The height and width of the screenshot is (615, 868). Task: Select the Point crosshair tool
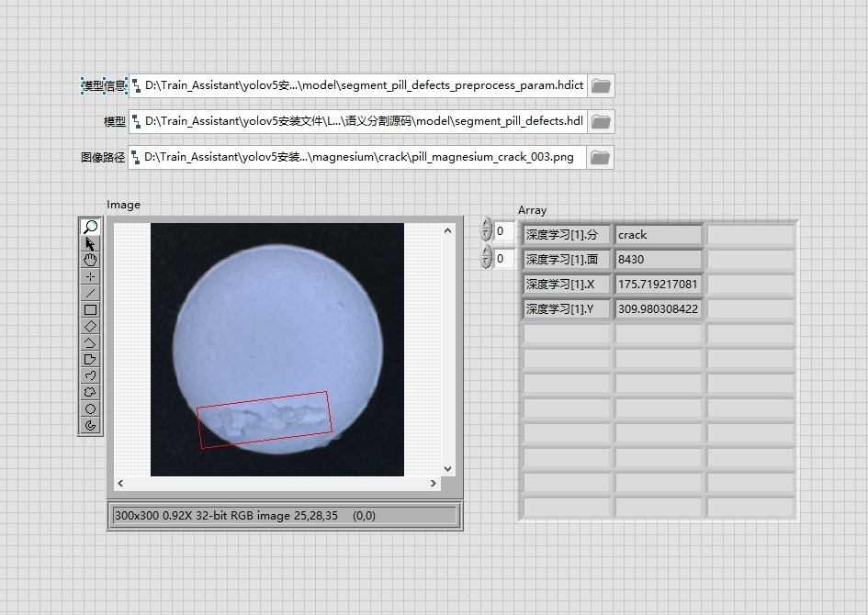coord(90,276)
